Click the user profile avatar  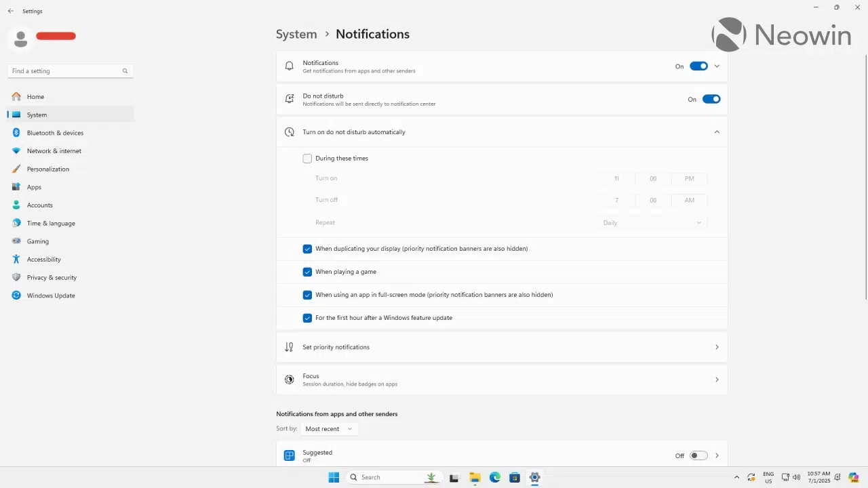tap(20, 39)
